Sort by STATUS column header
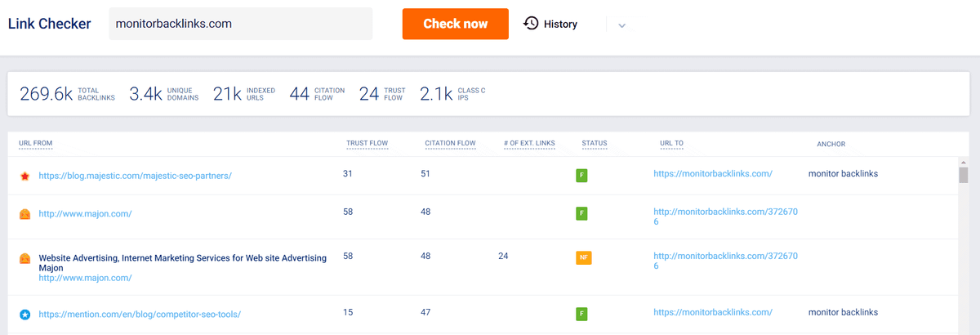 [x=595, y=144]
